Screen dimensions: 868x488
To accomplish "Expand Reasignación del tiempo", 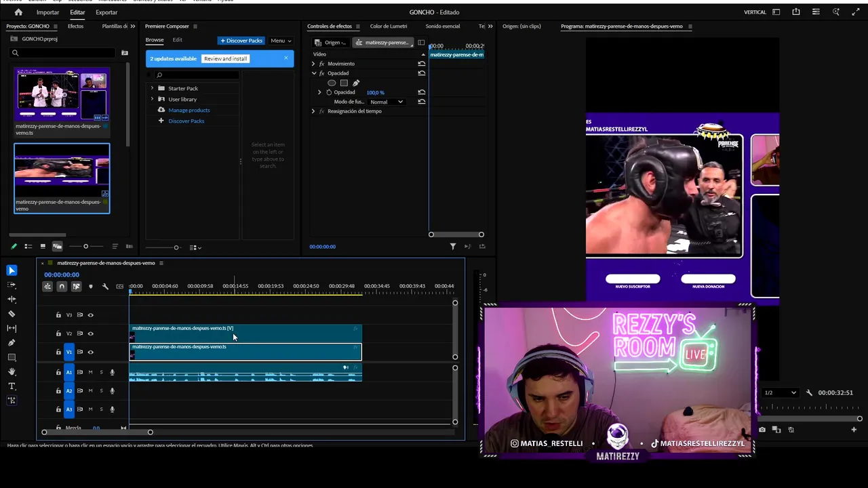I will [313, 111].
